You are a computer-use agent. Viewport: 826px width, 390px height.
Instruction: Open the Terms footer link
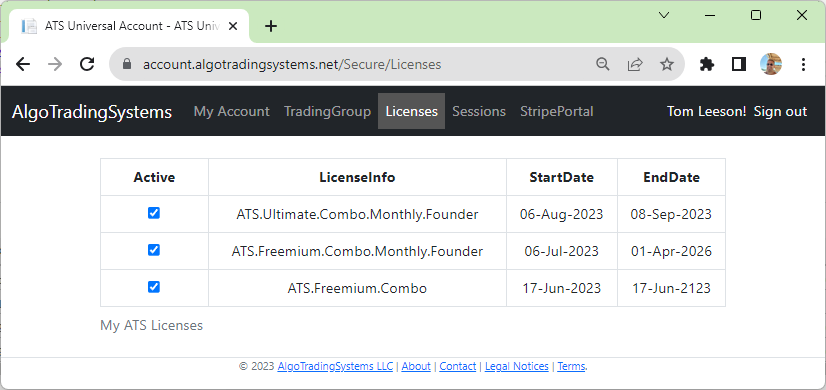pyautogui.click(x=571, y=366)
